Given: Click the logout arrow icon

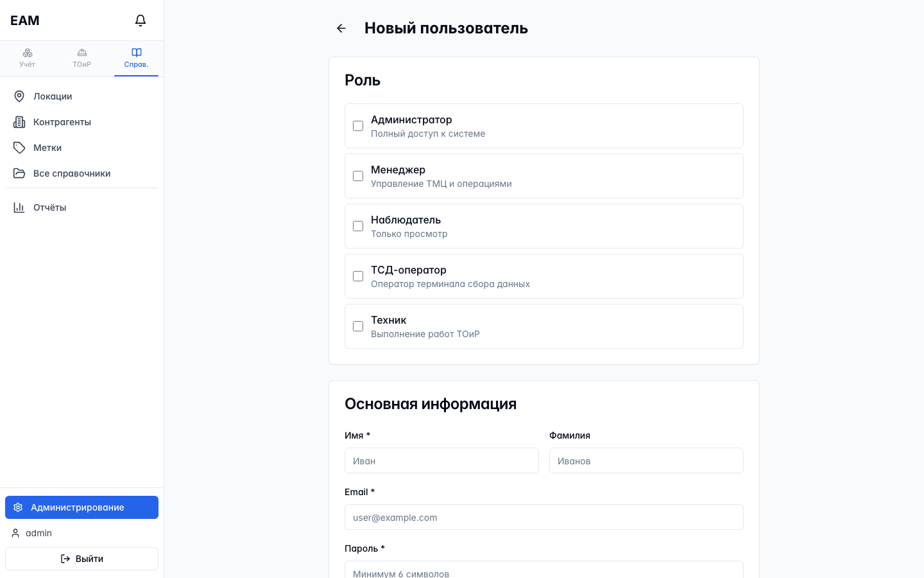Looking at the screenshot, I should click(65, 559).
